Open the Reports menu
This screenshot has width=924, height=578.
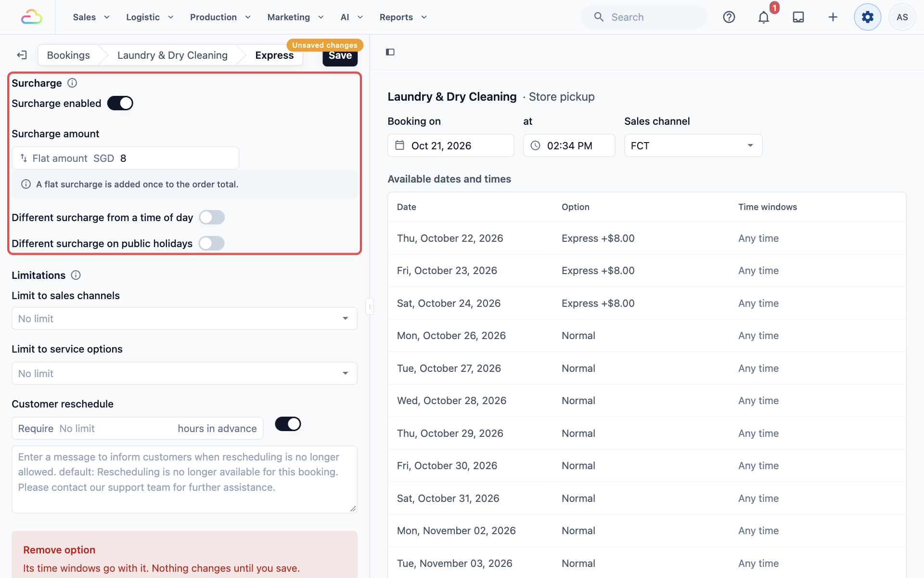coord(403,17)
